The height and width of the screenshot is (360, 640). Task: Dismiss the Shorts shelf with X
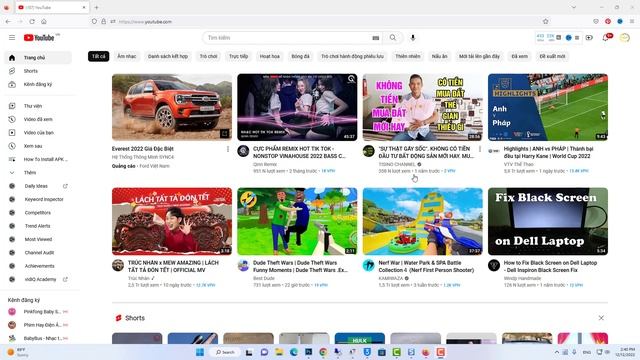601,318
